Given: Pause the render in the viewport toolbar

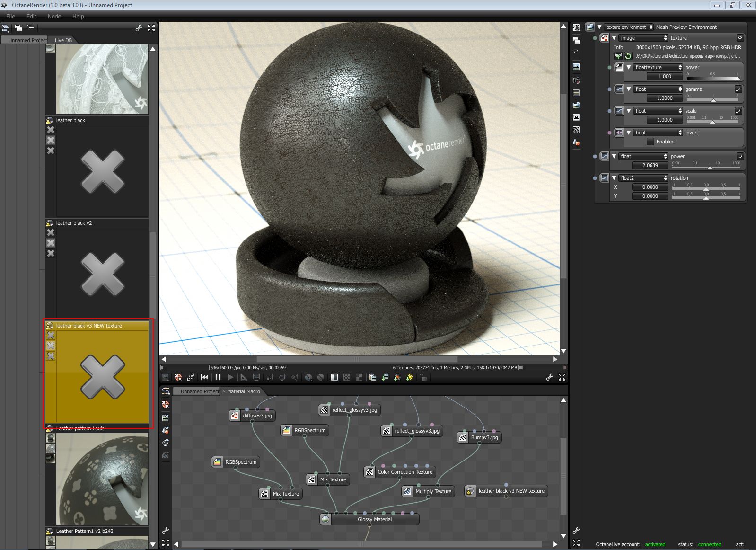Looking at the screenshot, I should (218, 377).
